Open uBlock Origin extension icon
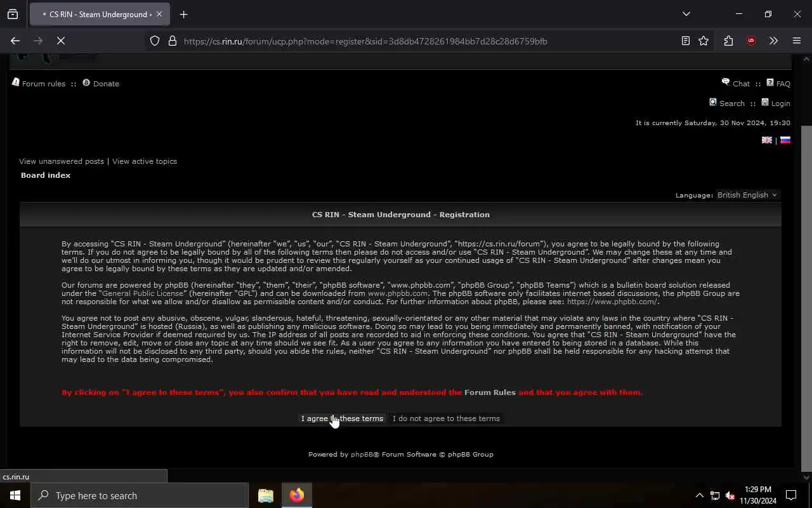812x508 pixels. pos(751,41)
